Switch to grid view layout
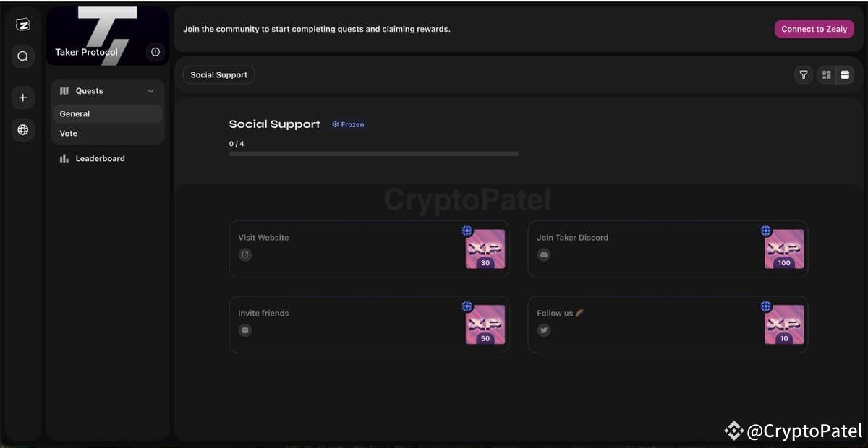The height and width of the screenshot is (448, 868). pyautogui.click(x=827, y=74)
